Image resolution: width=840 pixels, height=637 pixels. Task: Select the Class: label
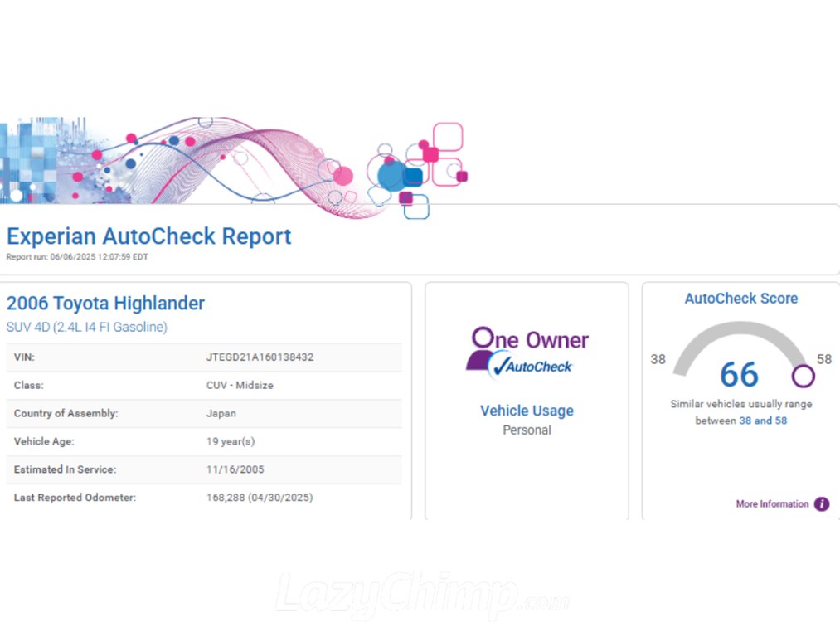click(29, 385)
